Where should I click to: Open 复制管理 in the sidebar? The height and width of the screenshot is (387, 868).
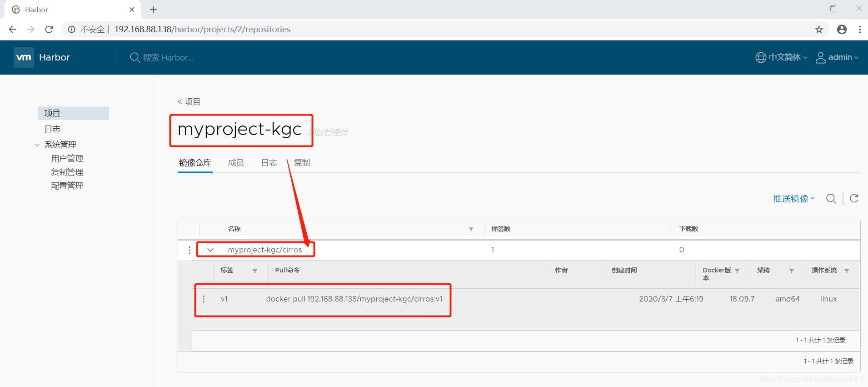(x=67, y=172)
